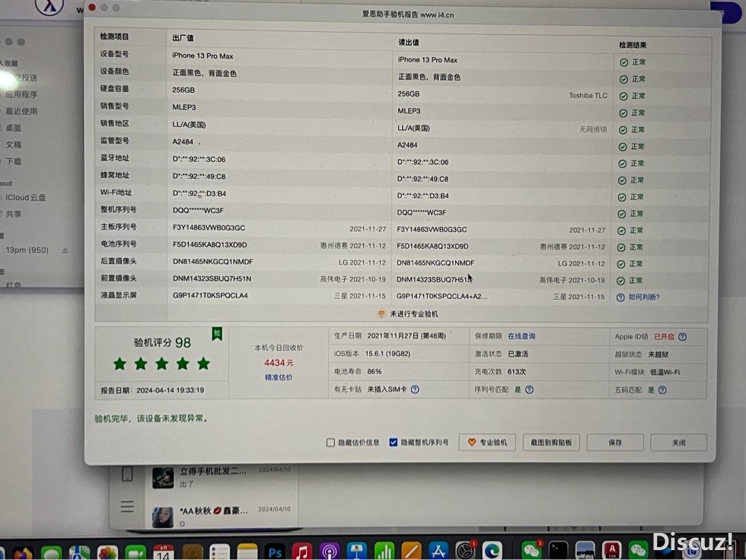The height and width of the screenshot is (560, 746).
Task: Click 截图到剪贴板 button
Action: (x=551, y=443)
